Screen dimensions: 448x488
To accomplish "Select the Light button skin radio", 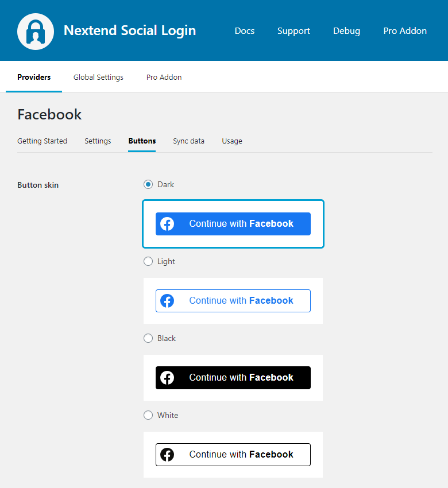I will coord(148,261).
